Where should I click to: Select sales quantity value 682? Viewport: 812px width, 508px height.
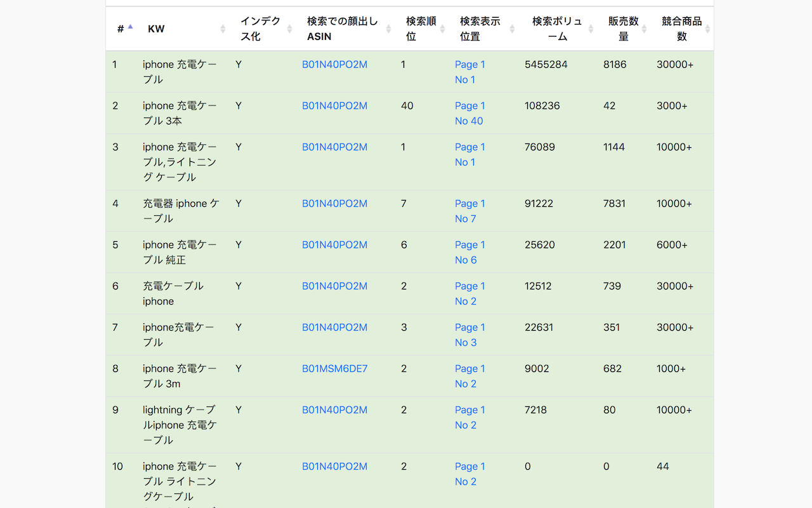point(612,368)
